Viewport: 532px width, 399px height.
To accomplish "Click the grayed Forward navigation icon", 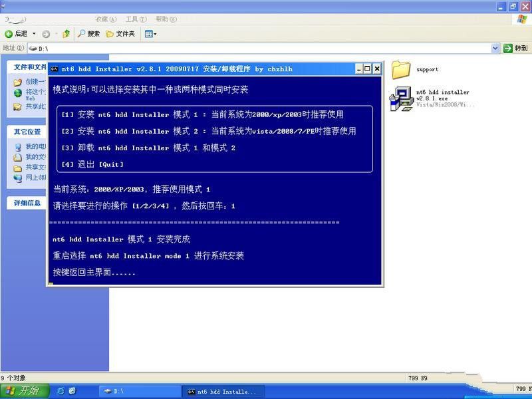I will pyautogui.click(x=45, y=35).
